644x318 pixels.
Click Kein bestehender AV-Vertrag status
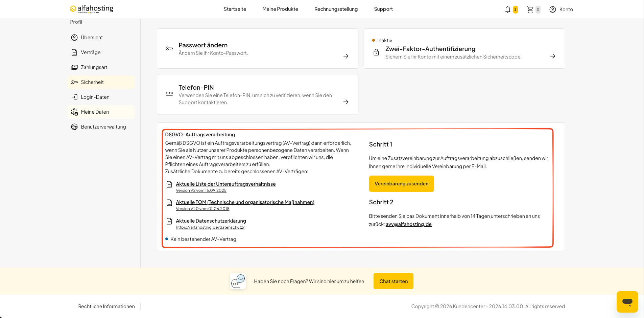(x=203, y=239)
